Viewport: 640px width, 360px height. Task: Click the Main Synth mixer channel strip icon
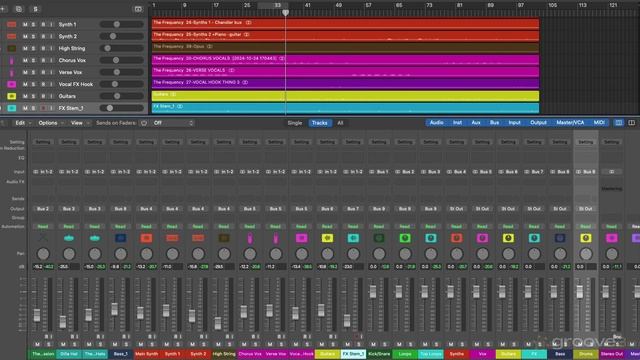coord(146,238)
